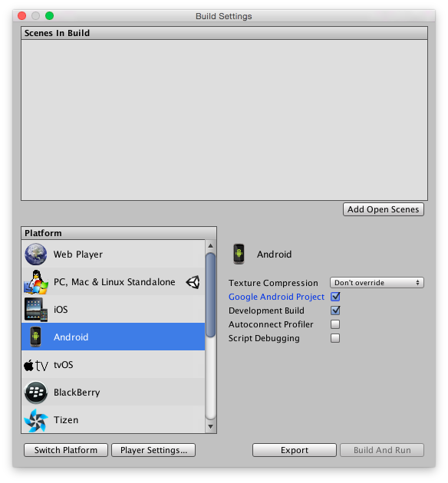Click the Export button
Screen dimensions: 448x483
pyautogui.click(x=295, y=450)
